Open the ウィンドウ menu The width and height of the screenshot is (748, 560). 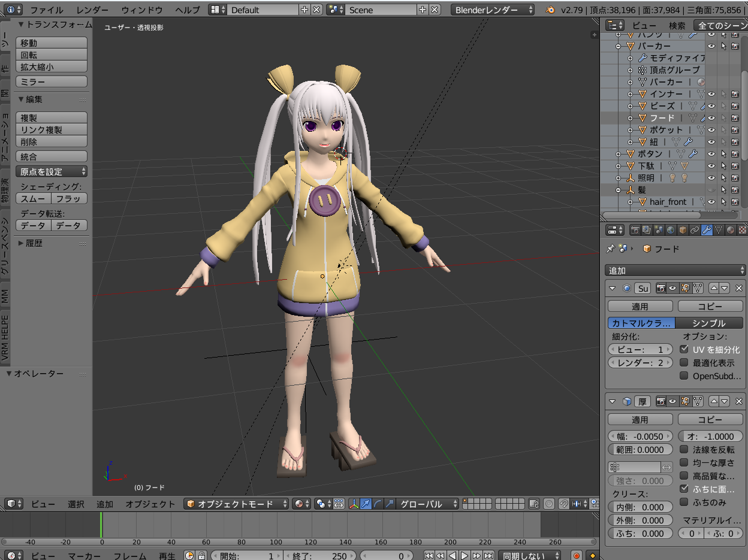click(142, 10)
